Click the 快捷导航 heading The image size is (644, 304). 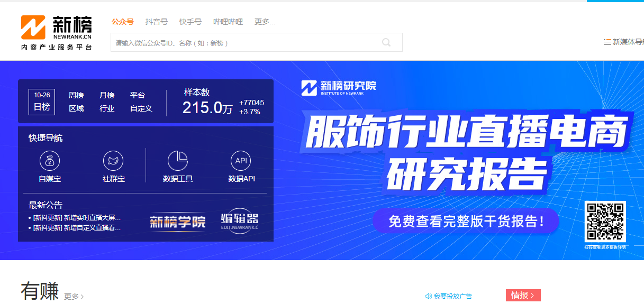coord(46,138)
